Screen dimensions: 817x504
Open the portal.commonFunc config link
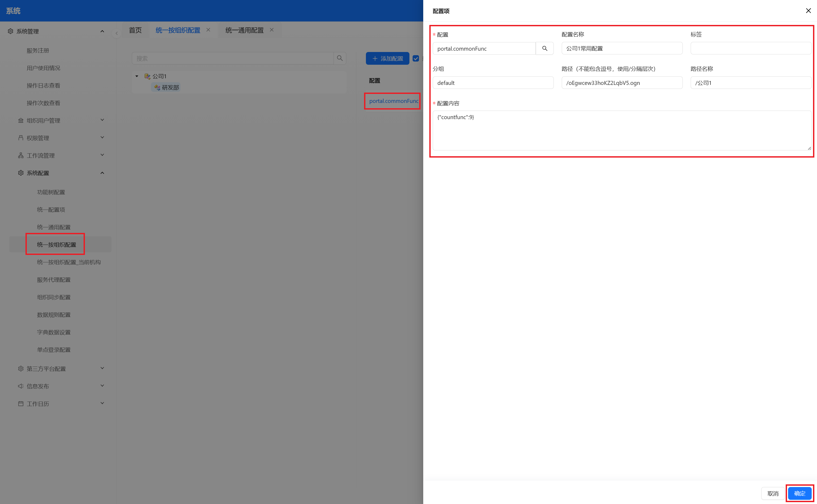click(394, 101)
